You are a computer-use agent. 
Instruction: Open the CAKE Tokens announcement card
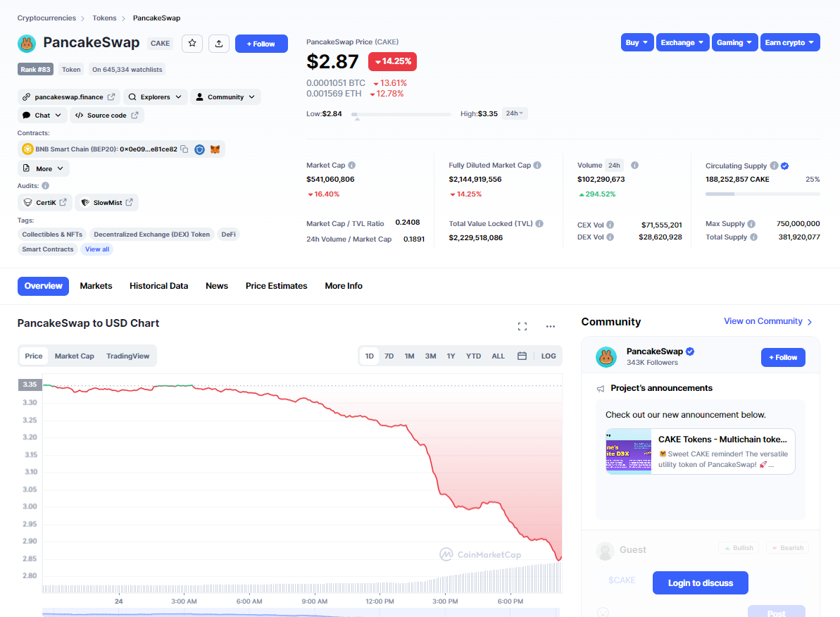tap(700, 451)
